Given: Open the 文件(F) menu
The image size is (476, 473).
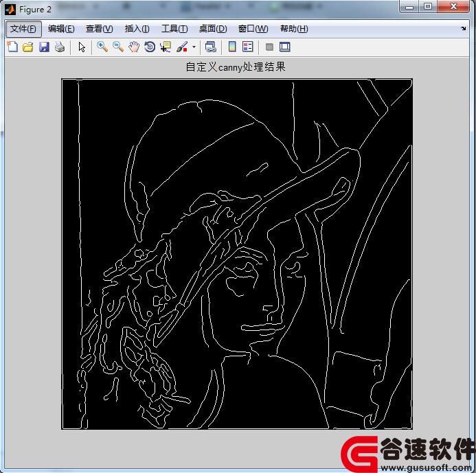Looking at the screenshot, I should [x=23, y=29].
